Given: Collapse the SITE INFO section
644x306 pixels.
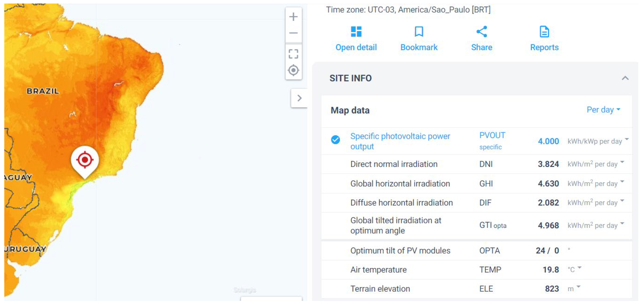Looking at the screenshot, I should point(625,78).
